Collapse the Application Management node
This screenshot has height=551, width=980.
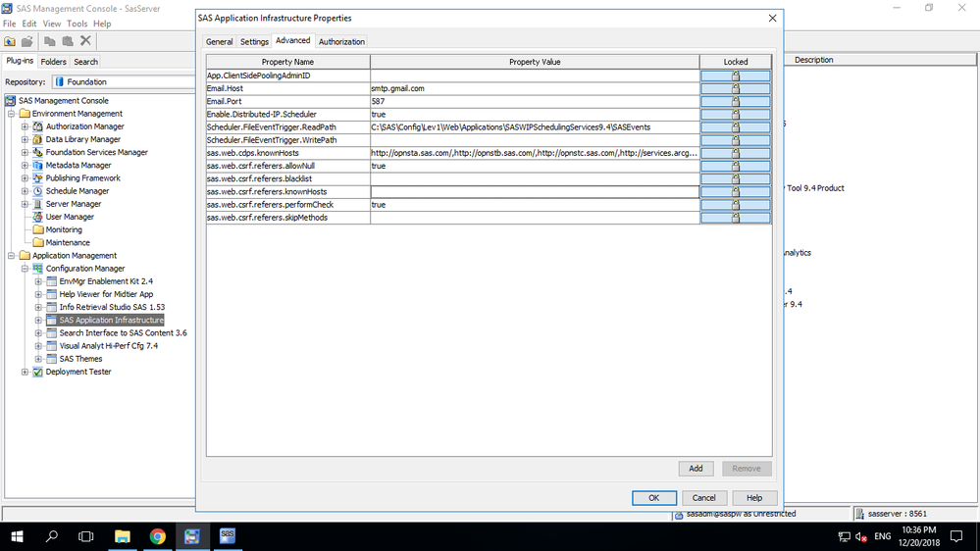(x=11, y=256)
